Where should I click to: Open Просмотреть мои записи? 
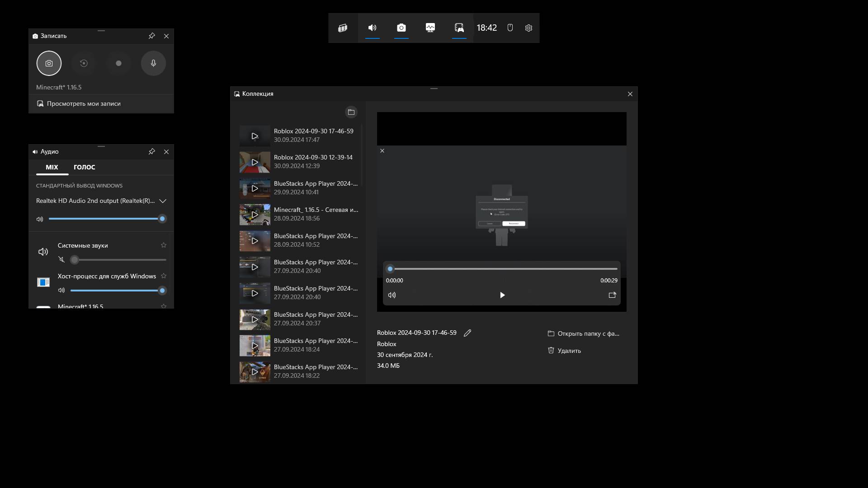[x=101, y=103]
